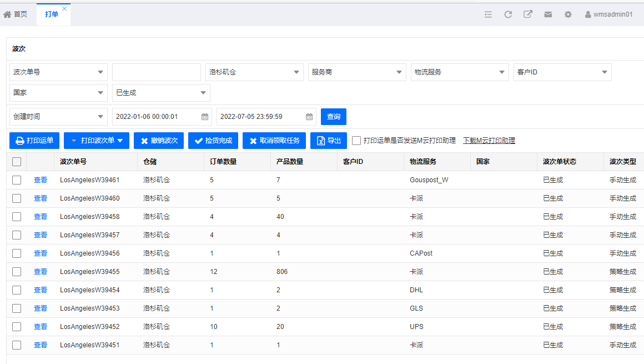
Task: Expand the 创建时间 dropdown
Action: coord(58,116)
